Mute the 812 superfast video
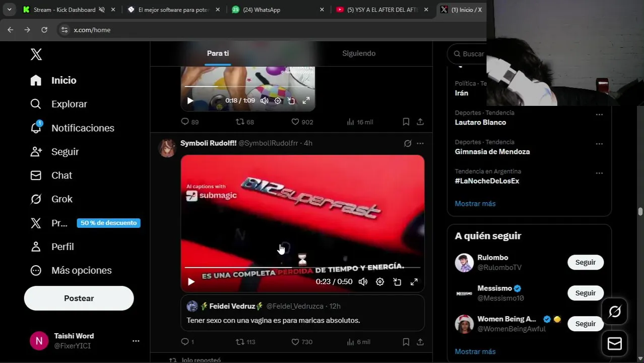Screen dimensions: 644x363 tap(363, 282)
